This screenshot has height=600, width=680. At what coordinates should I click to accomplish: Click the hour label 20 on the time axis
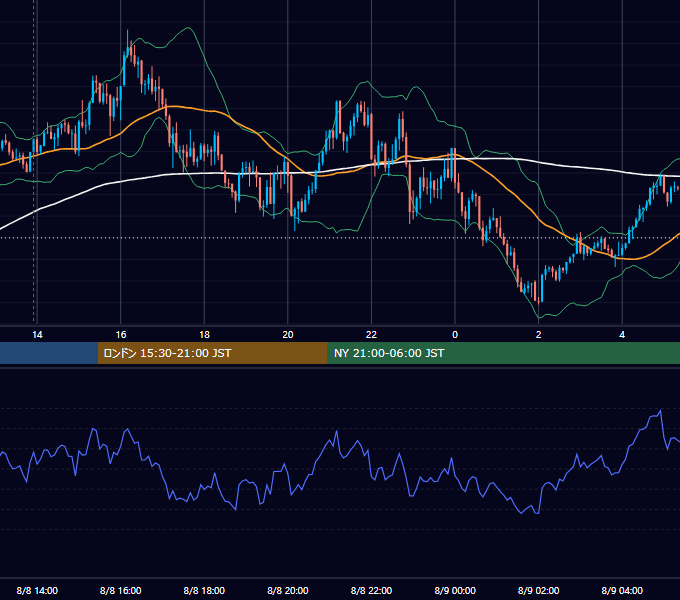coord(288,335)
